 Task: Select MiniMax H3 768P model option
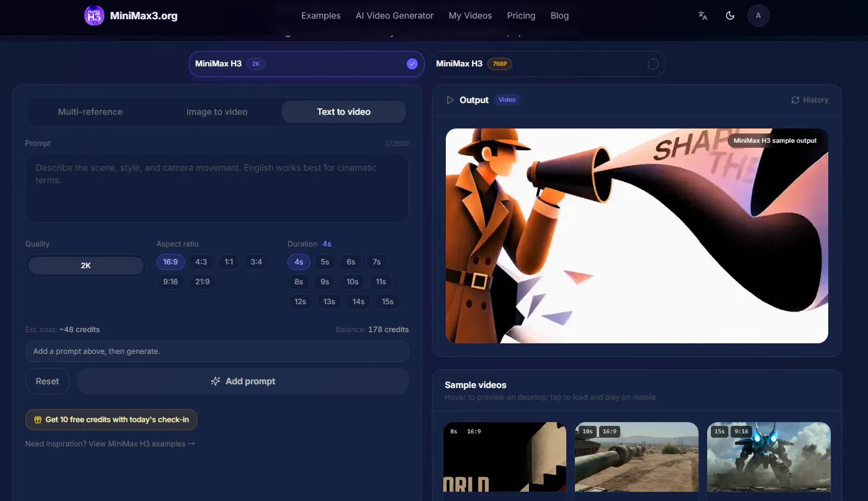tap(547, 64)
